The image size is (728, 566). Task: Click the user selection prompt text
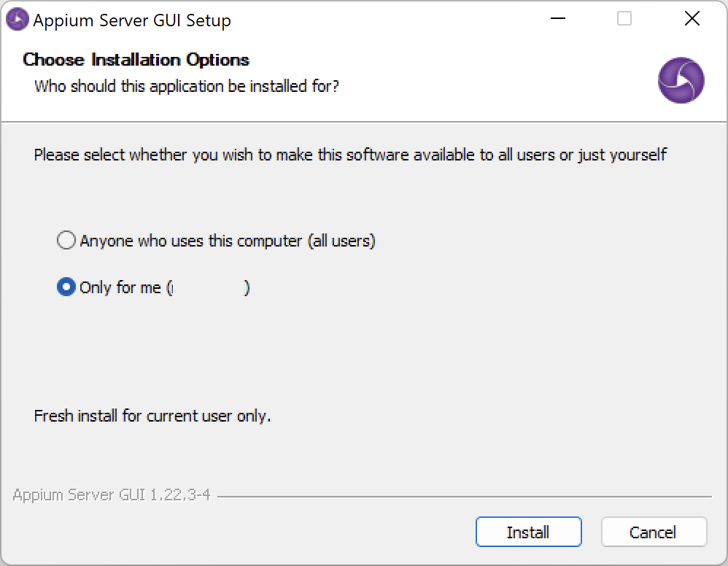[x=350, y=155]
